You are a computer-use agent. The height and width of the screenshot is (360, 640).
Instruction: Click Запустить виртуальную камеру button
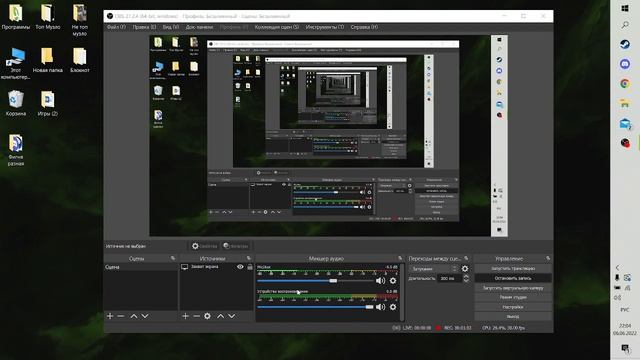point(513,288)
